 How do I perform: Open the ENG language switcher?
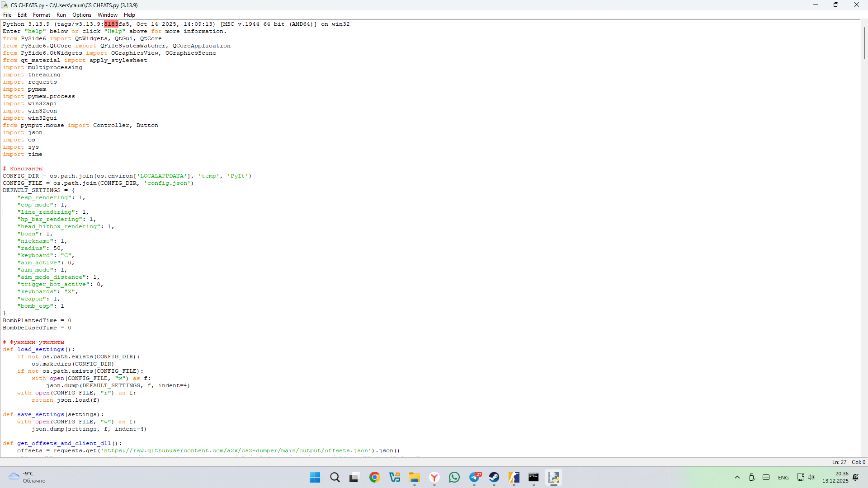tap(783, 478)
